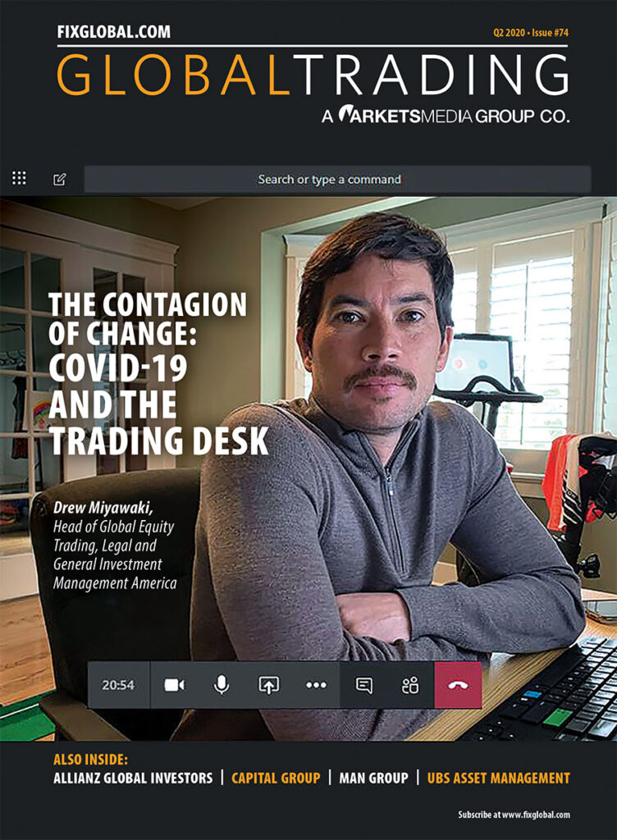The height and width of the screenshot is (840, 617).
Task: Click the Q2 2020 Issue #74 label
Action: pos(531,33)
